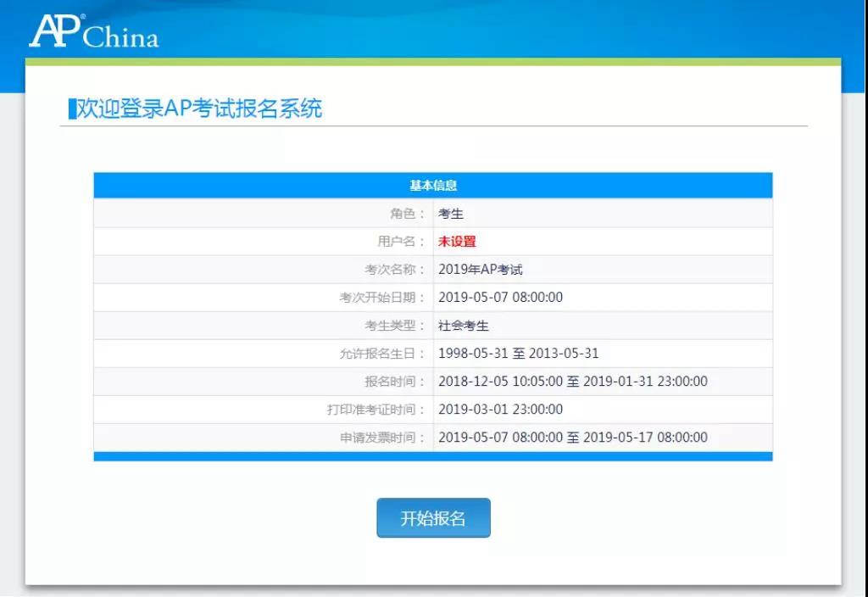The image size is (868, 597).
Task: Click the 2019-03-01 23:00:00 value
Action: pyautogui.click(x=500, y=410)
